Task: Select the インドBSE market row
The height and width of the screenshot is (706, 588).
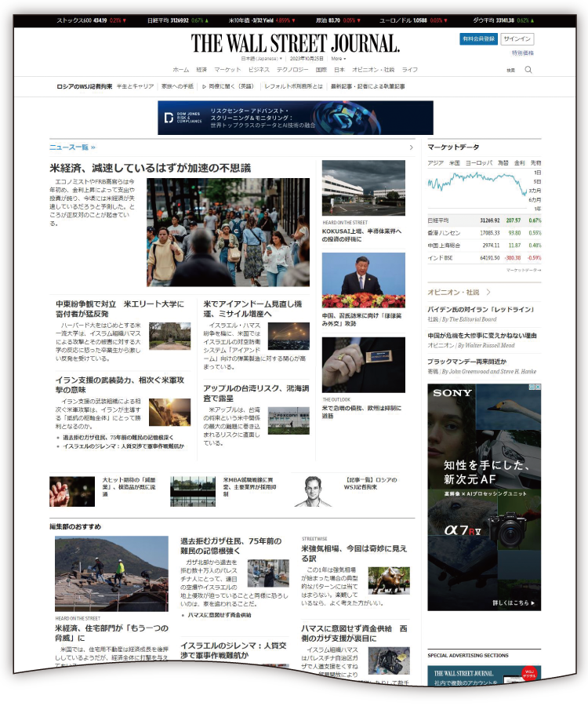Action: pos(484,258)
